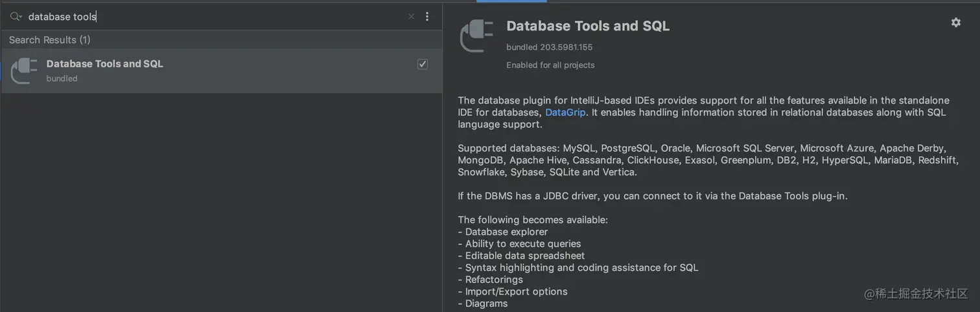
Task: Click 'The following becomes available:' text
Action: tap(533, 220)
